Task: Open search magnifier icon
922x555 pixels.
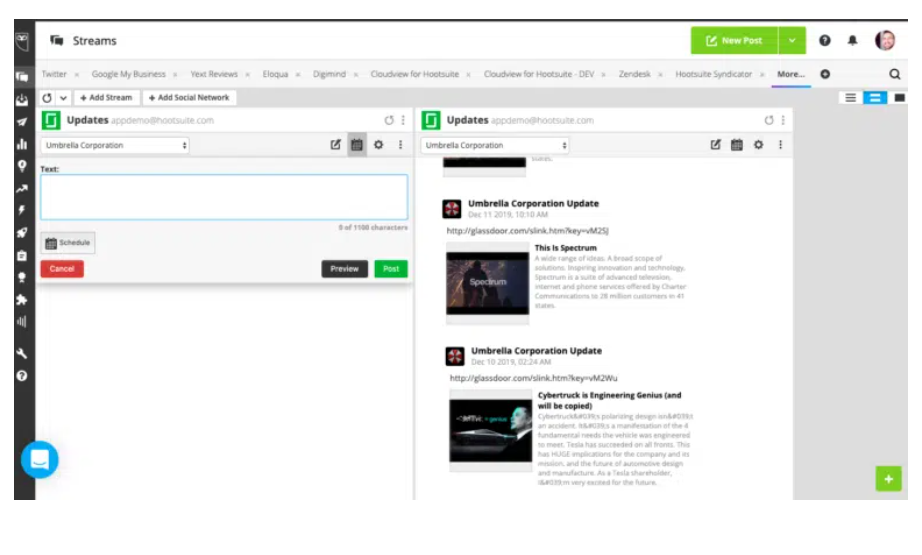Action: [894, 74]
